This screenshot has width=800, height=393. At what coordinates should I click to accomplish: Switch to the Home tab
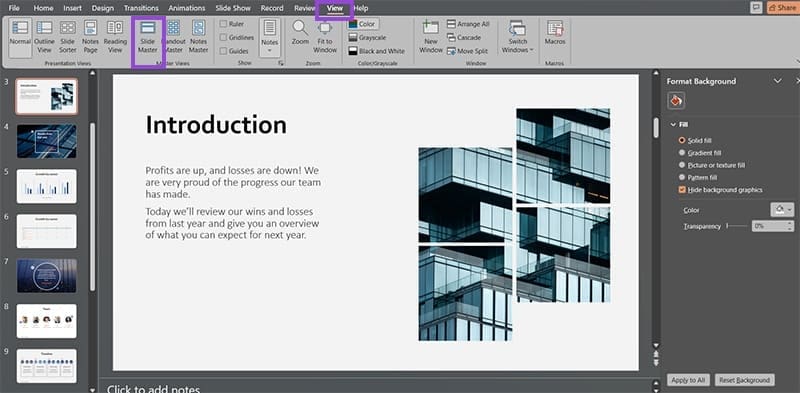[43, 8]
